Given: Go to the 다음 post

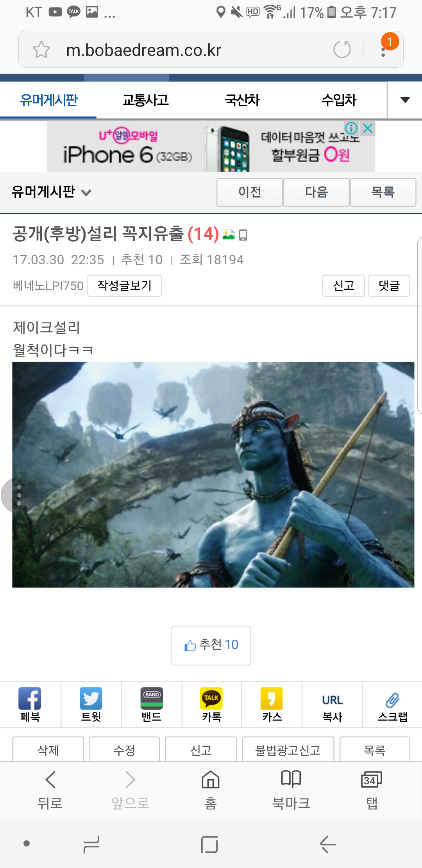Looking at the screenshot, I should (x=316, y=192).
